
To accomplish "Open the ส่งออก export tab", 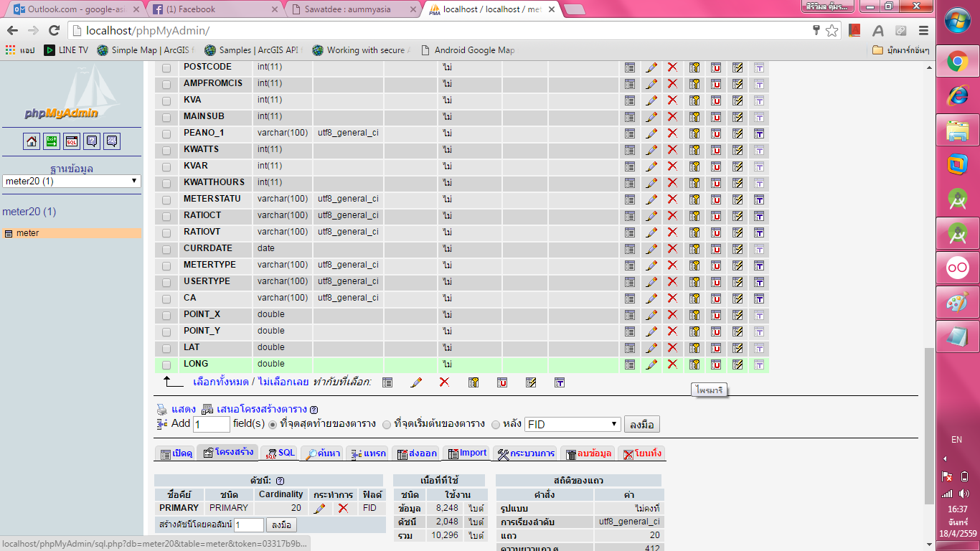I will tap(415, 453).
